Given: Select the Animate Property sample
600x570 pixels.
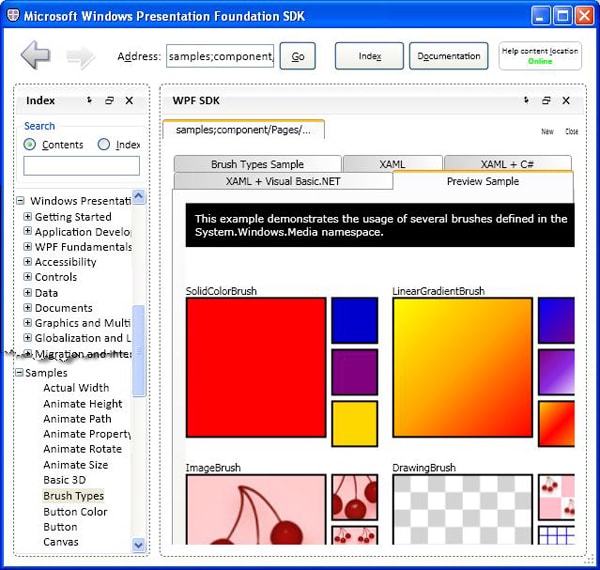Looking at the screenshot, I should [87, 434].
